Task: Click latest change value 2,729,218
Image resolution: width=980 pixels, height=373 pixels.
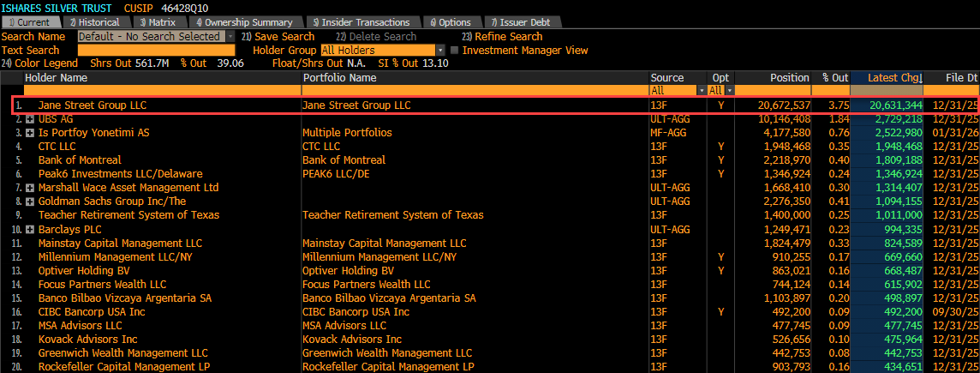Action: point(899,119)
